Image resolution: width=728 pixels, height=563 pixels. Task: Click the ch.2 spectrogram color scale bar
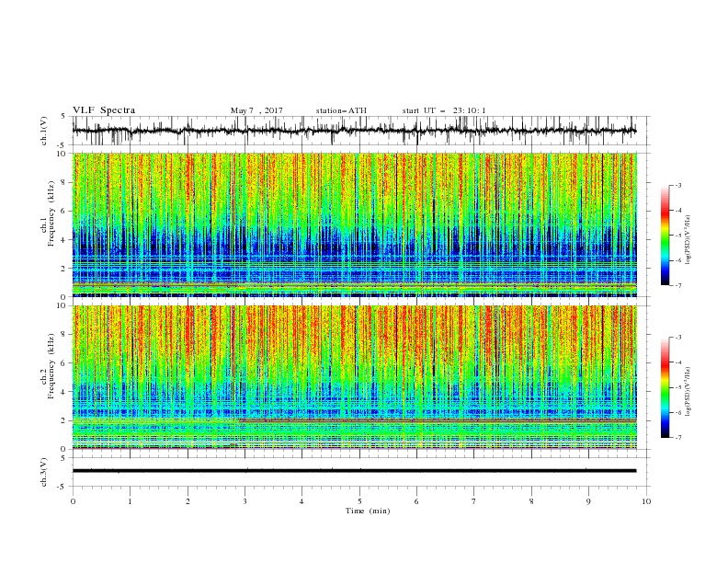coord(665,387)
